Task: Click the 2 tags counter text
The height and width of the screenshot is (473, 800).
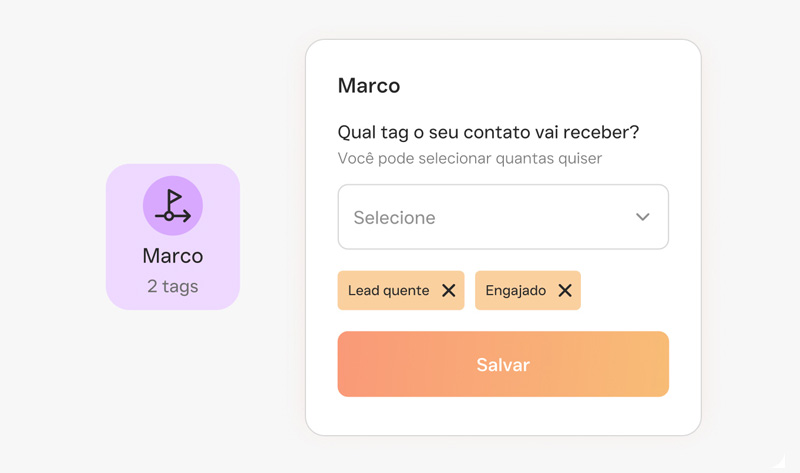Action: tap(173, 286)
